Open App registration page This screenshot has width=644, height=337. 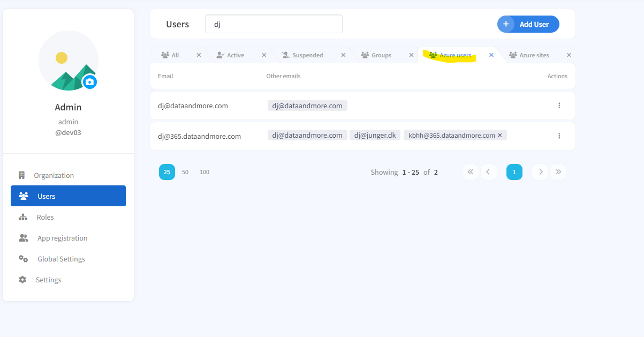coord(62,238)
